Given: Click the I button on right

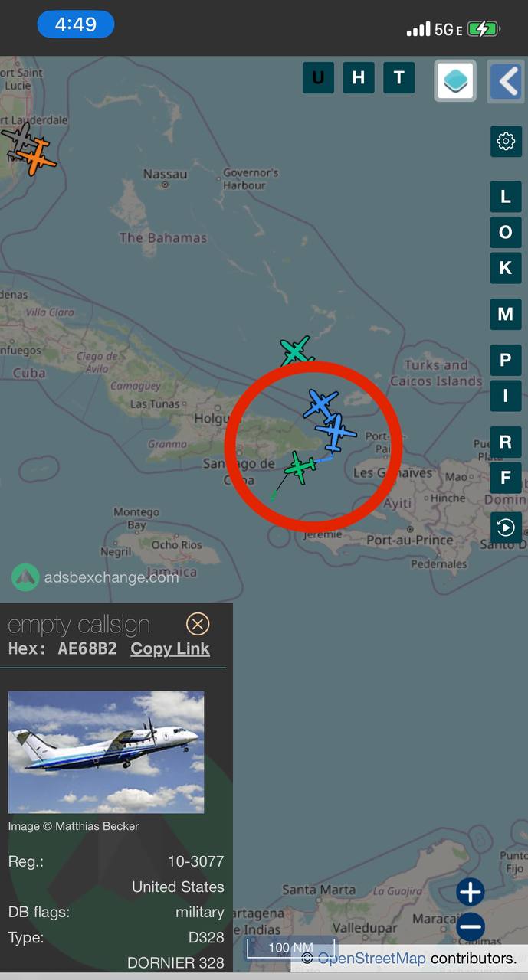Looking at the screenshot, I should point(506,397).
